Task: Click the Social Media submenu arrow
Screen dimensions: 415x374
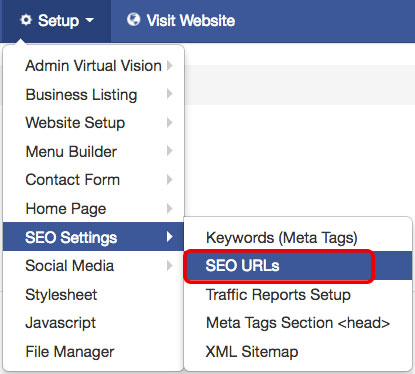Action: [x=170, y=266]
